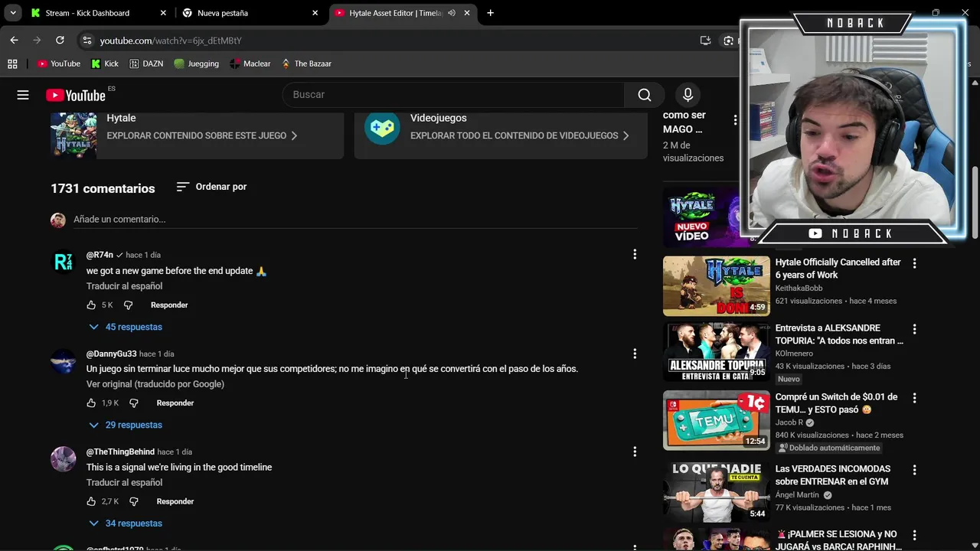Open menu for Temu Switch video
The height and width of the screenshot is (551, 980).
tap(914, 398)
